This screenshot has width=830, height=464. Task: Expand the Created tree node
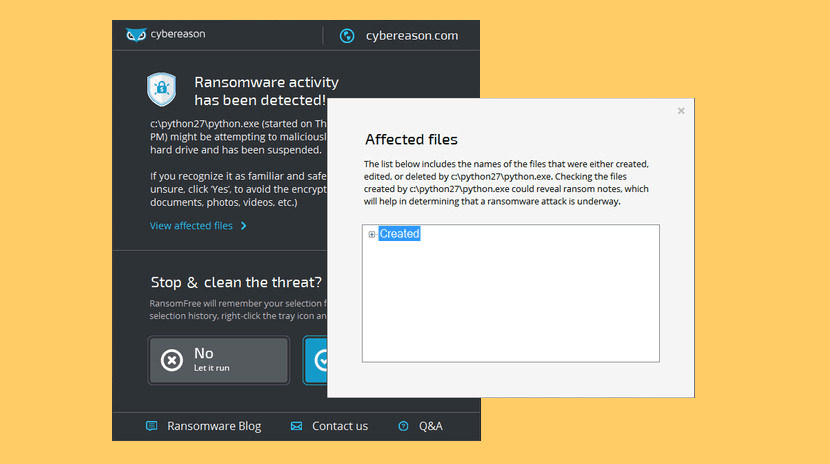[x=372, y=234]
